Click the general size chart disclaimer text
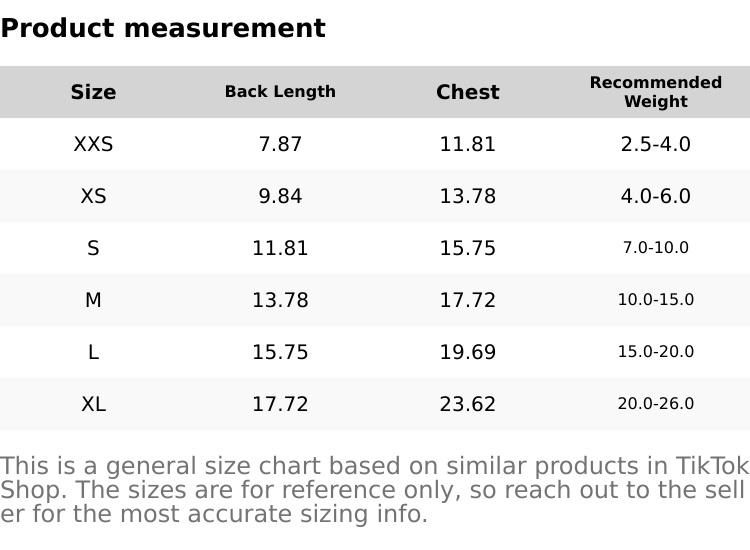The width and height of the screenshot is (750, 550). [374, 490]
